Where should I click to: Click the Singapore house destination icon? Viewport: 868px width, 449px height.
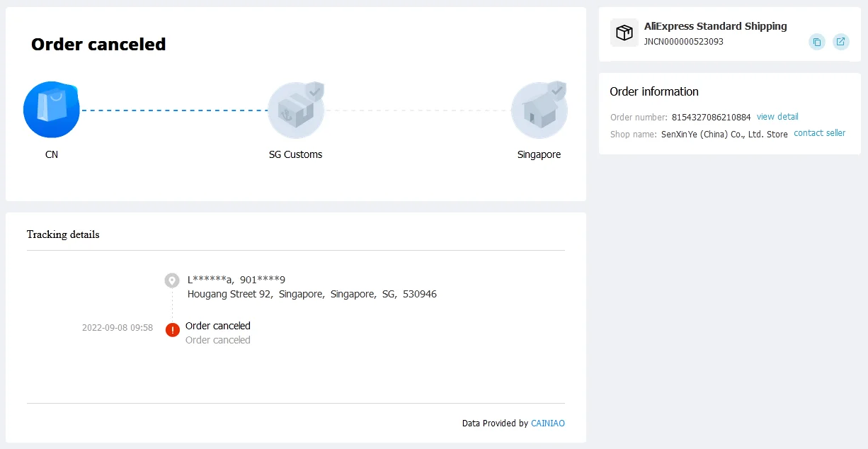pos(539,110)
